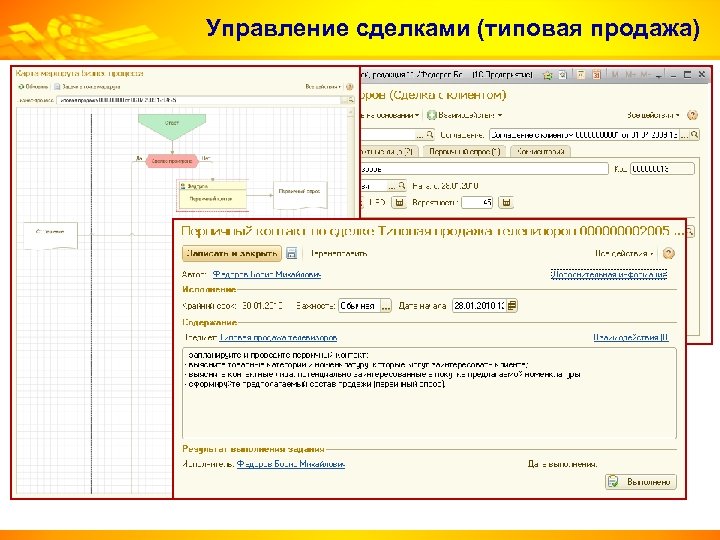Click the M memory button in title bar

616,75
